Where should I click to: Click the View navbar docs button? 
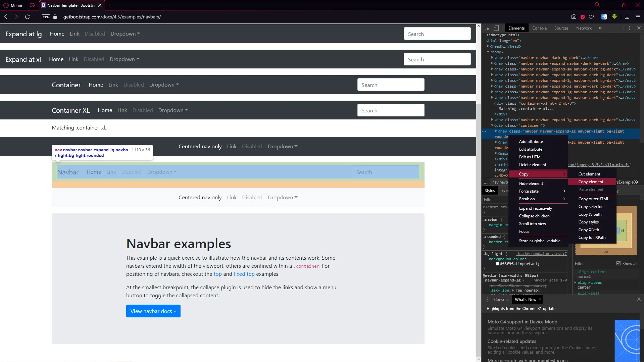153,311
